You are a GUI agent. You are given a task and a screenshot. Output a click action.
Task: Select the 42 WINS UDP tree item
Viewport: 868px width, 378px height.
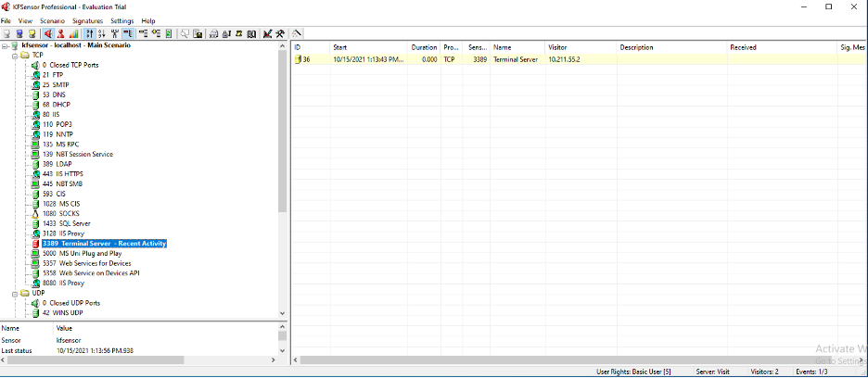[x=63, y=313]
